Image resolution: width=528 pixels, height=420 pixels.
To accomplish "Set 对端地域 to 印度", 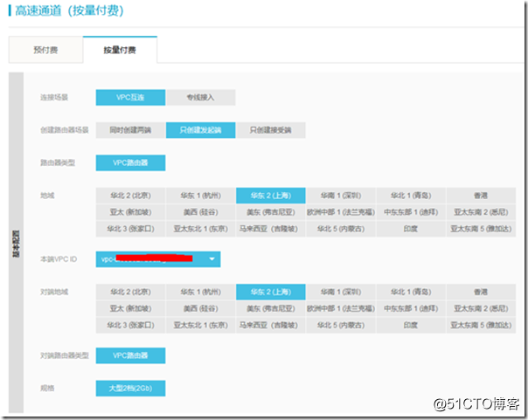I will [411, 326].
